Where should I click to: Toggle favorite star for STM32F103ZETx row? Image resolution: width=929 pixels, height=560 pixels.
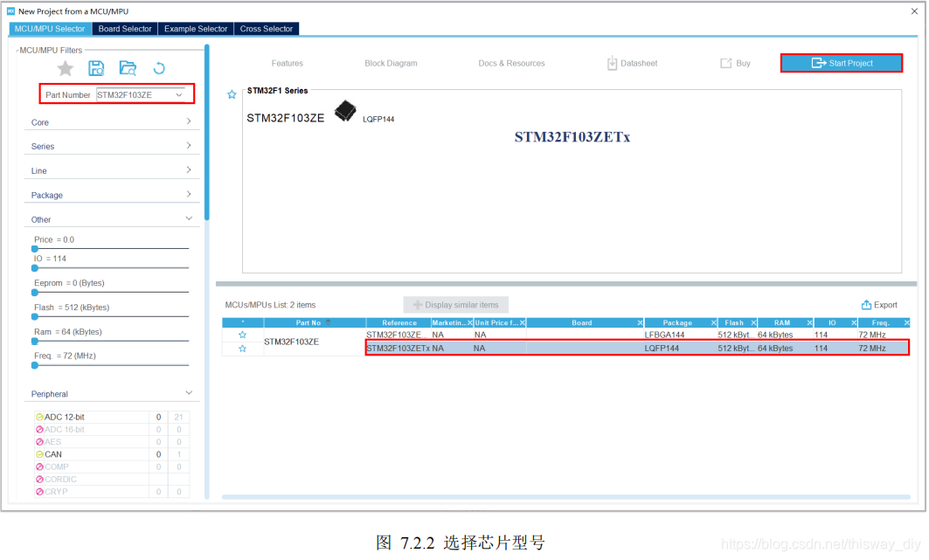[x=242, y=349]
